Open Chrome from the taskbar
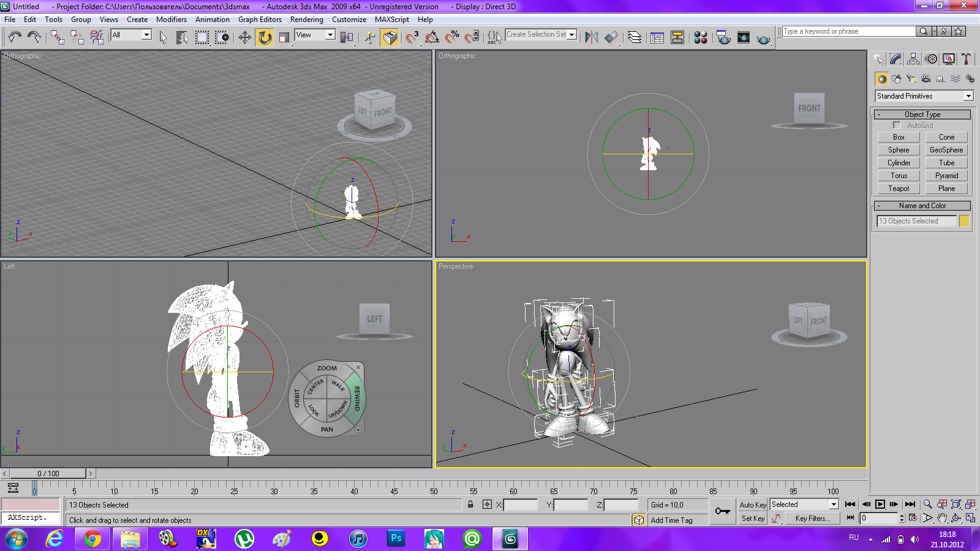This screenshot has width=980, height=551. tap(92, 539)
